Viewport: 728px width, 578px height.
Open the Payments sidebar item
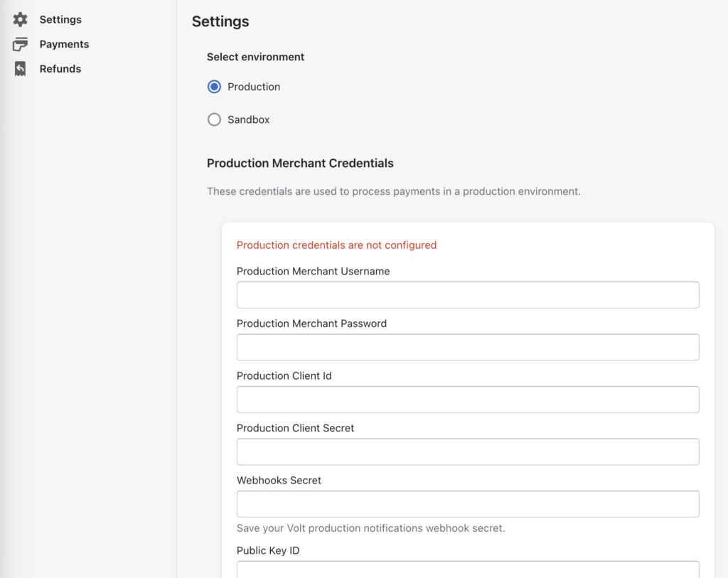click(x=64, y=44)
